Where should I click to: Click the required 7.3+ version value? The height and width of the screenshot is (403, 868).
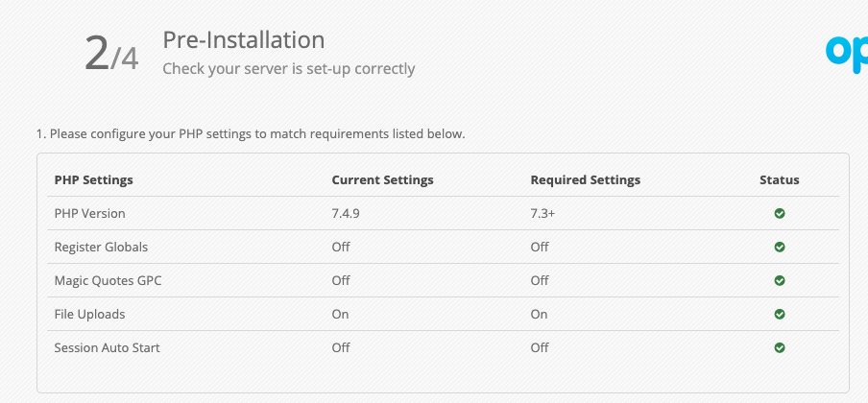[542, 214]
